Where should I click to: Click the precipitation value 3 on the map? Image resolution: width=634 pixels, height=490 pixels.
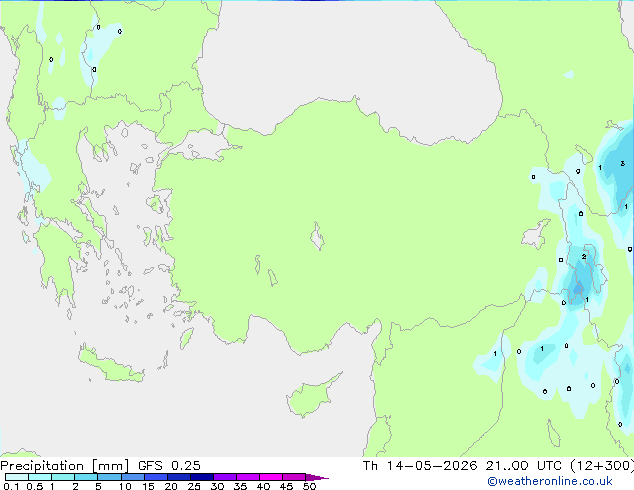click(x=623, y=164)
